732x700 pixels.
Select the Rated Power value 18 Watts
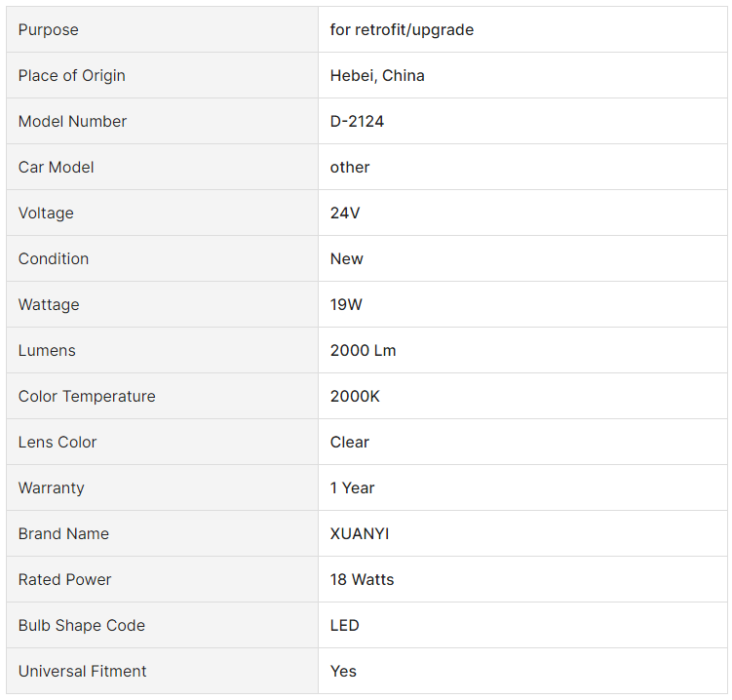[362, 579]
